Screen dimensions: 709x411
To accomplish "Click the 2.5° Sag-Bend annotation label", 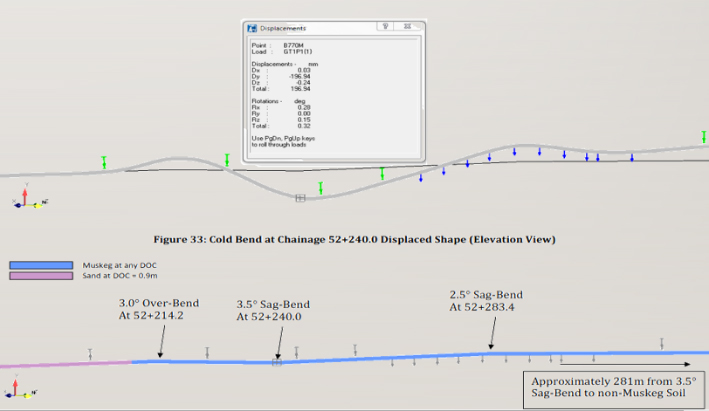I will pos(487,301).
